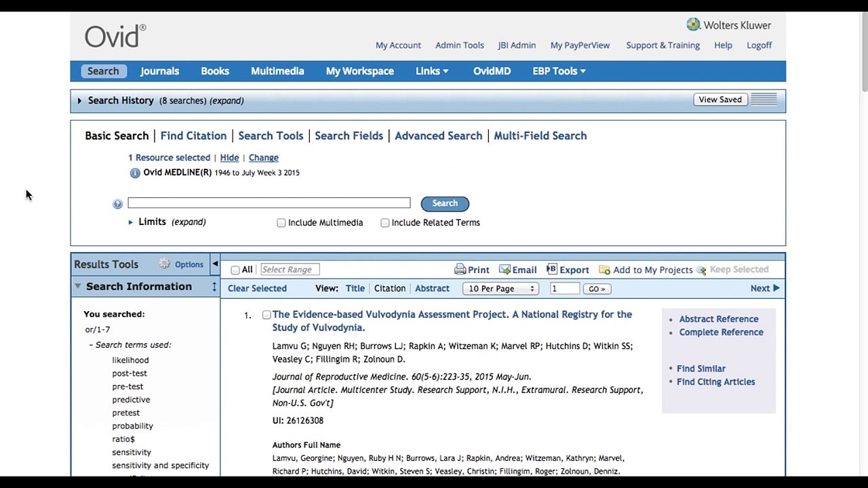This screenshot has width=868, height=488.
Task: Check the All results checkbox
Action: (235, 270)
